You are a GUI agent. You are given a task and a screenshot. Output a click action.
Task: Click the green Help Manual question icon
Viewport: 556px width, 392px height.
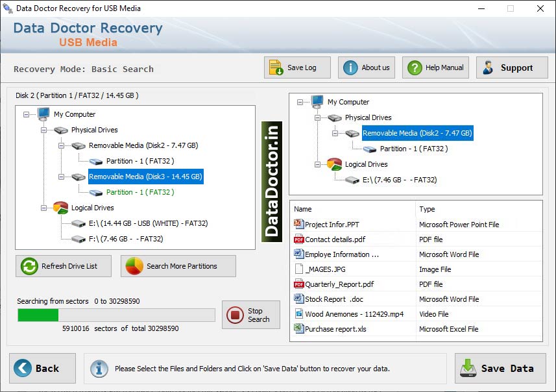415,67
